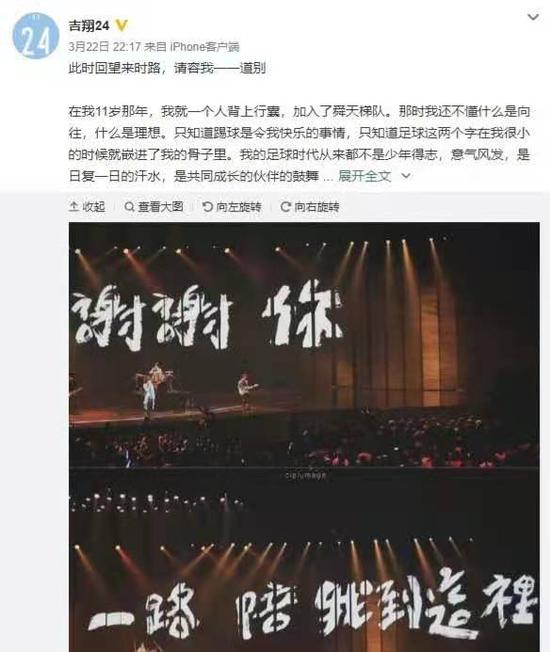Collapse the image with 收起
Viewport: 550px width, 652px height.
87,207
